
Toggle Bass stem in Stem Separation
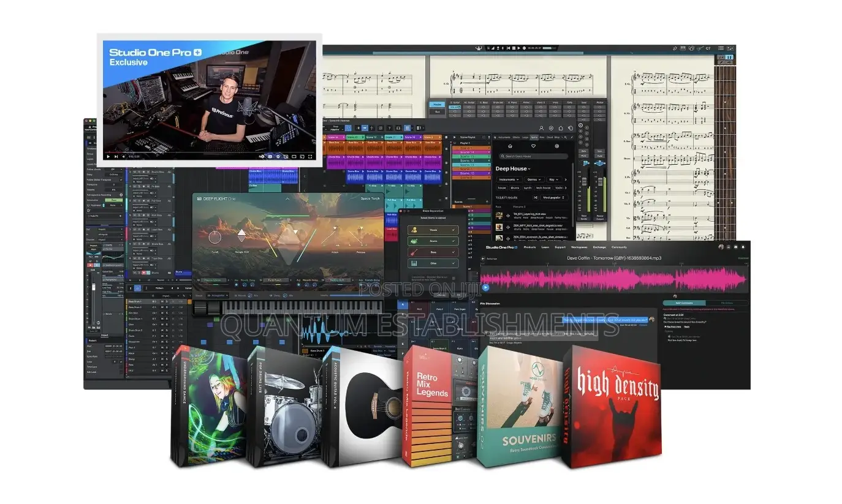click(433, 252)
